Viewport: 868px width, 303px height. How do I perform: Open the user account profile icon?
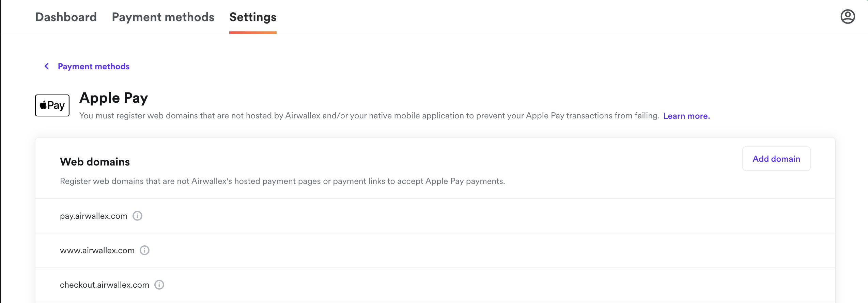pyautogui.click(x=848, y=17)
